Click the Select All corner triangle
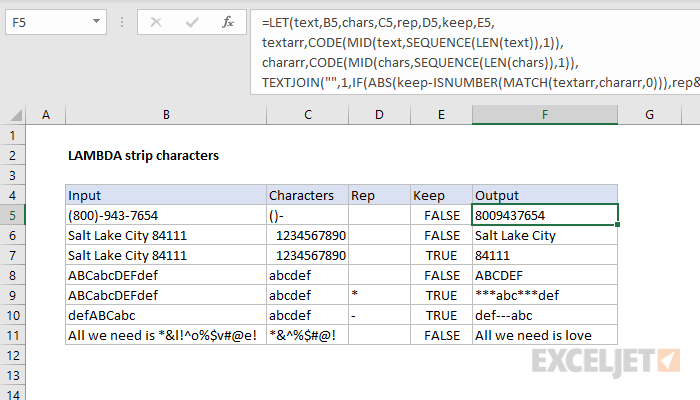 [x=16, y=116]
